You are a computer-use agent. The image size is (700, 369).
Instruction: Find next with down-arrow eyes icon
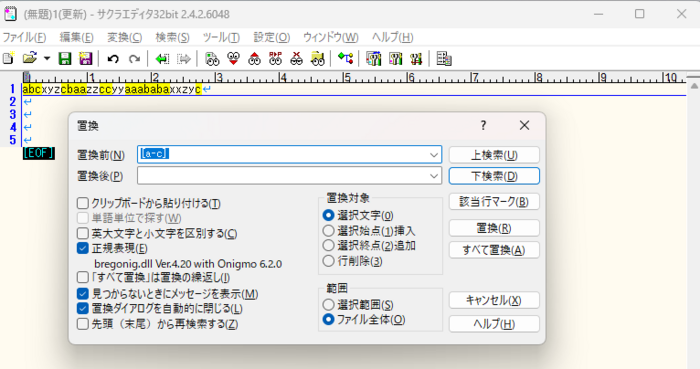[233, 58]
